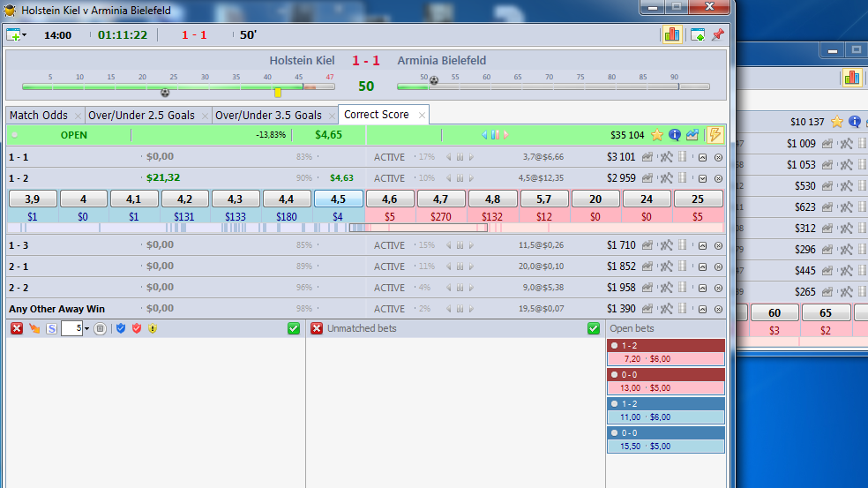The width and height of the screenshot is (868, 488).
Task: Click the 5,7 price button
Action: coord(543,199)
